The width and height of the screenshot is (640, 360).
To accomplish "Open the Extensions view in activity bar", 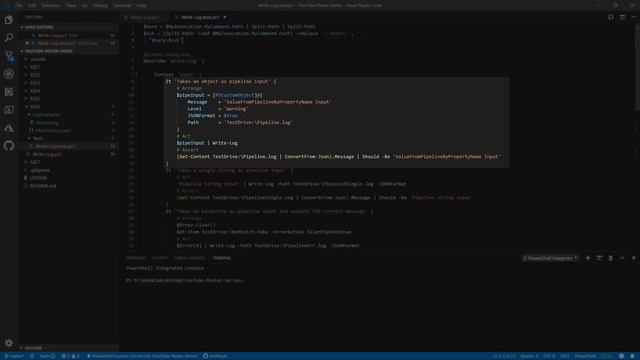I will pos(9,92).
